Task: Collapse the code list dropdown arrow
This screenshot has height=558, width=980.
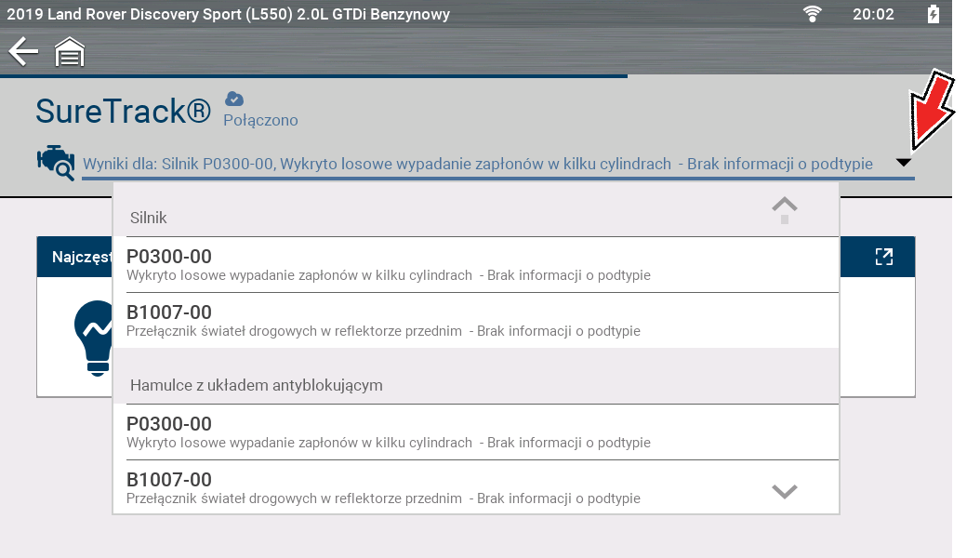Action: click(903, 163)
